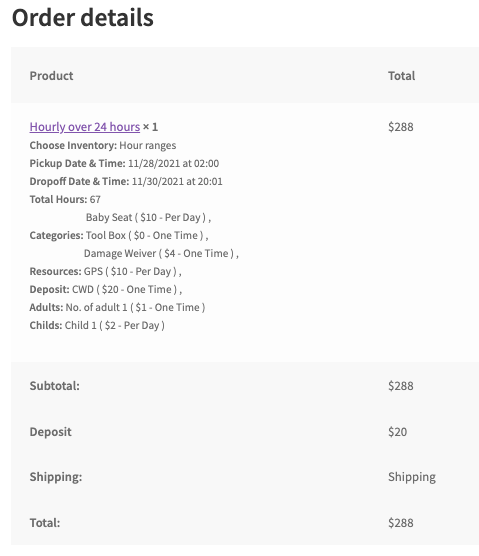479x556 pixels.
Task: Click the 'Subtotal:' label
Action: coord(55,386)
